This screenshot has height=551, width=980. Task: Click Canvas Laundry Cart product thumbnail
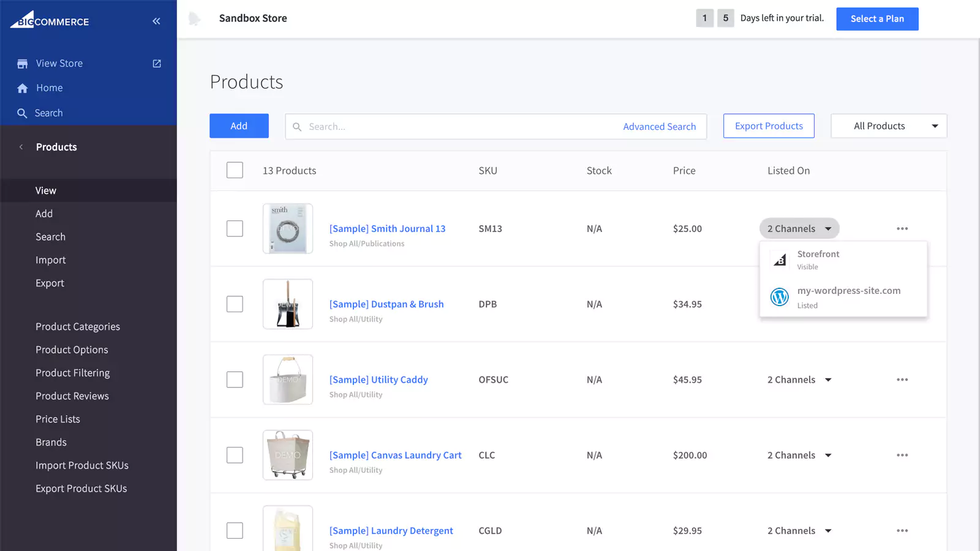(x=288, y=455)
